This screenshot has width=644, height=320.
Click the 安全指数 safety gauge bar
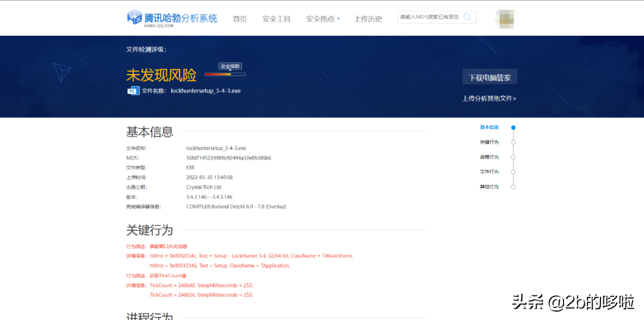[x=225, y=74]
